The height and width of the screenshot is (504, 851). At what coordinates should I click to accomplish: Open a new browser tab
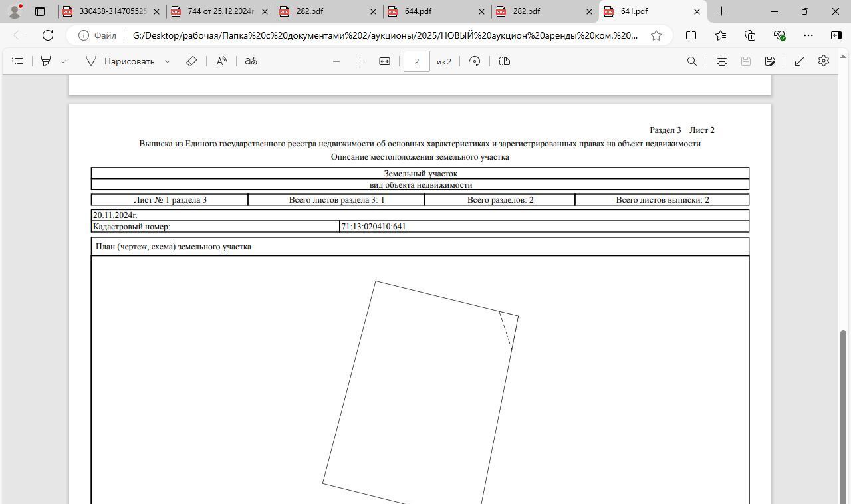721,11
